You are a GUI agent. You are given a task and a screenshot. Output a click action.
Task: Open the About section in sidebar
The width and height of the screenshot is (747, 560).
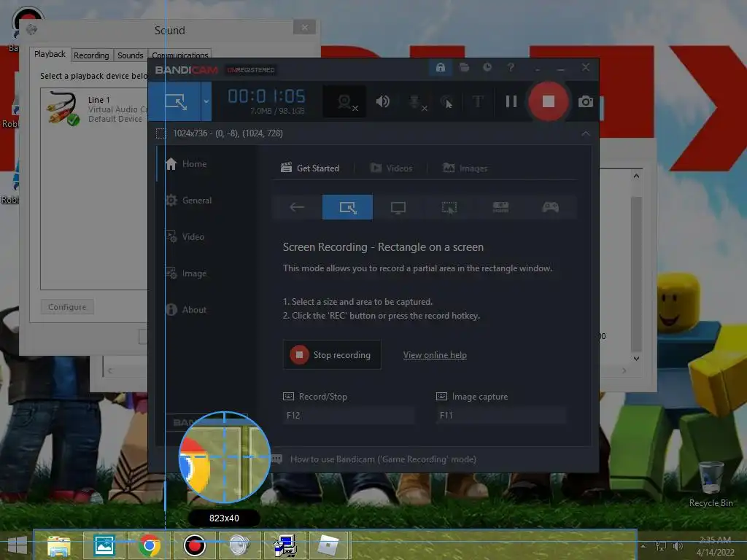pyautogui.click(x=186, y=309)
